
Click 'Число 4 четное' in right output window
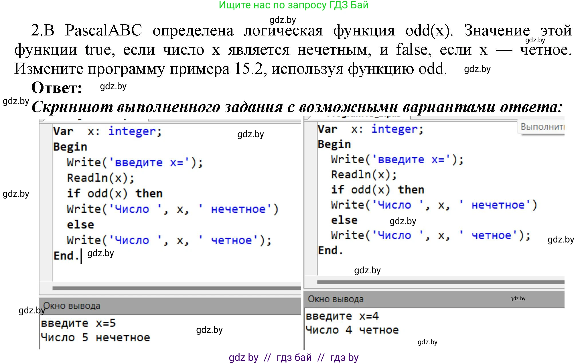click(x=352, y=330)
